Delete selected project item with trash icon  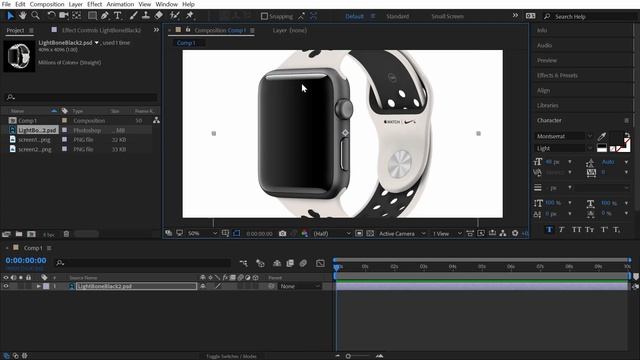coord(66,234)
